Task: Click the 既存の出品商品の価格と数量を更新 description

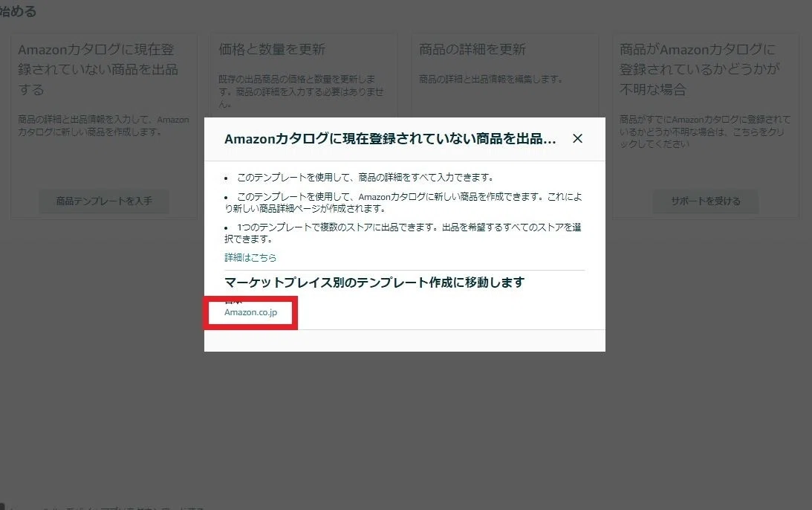Action: pyautogui.click(x=301, y=91)
